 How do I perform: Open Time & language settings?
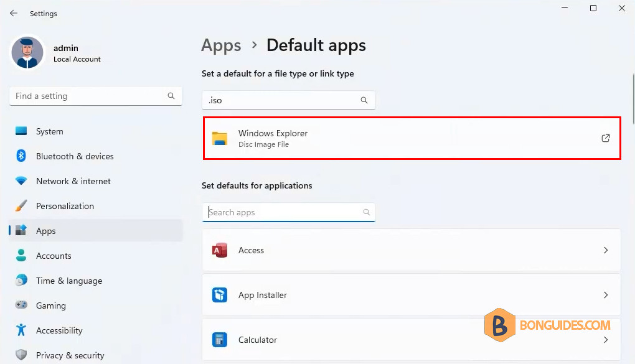click(96, 281)
